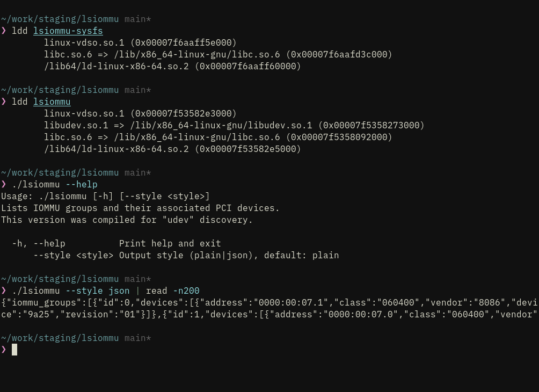
Task: Click the pink prompt arrow on the last line
Action: (3, 350)
